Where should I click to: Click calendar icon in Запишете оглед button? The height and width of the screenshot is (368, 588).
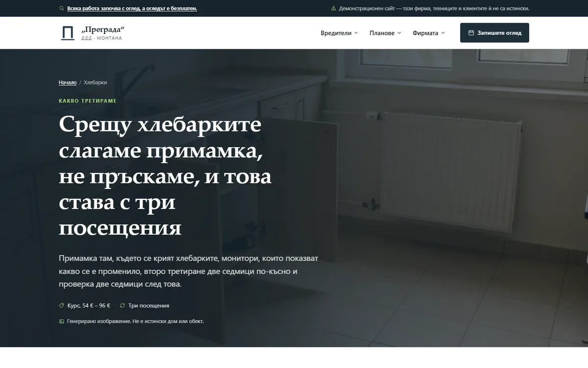coord(471,33)
